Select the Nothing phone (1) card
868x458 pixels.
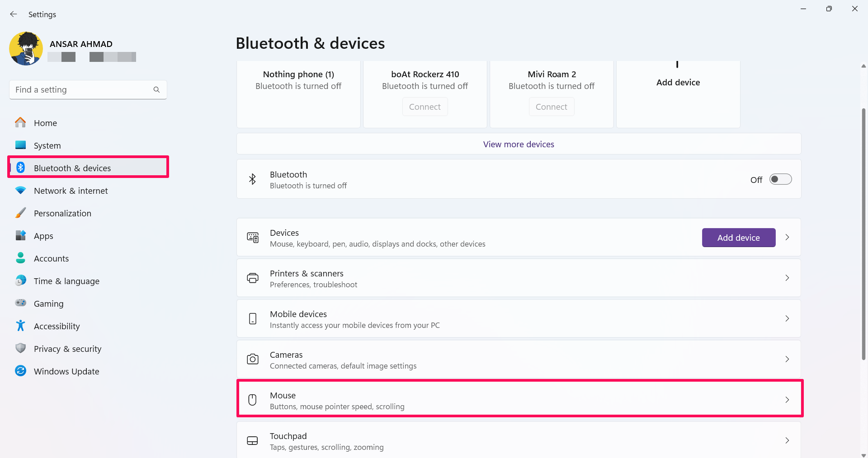[298, 94]
